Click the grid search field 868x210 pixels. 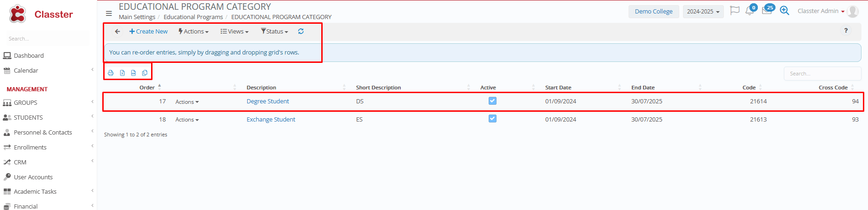(822, 74)
